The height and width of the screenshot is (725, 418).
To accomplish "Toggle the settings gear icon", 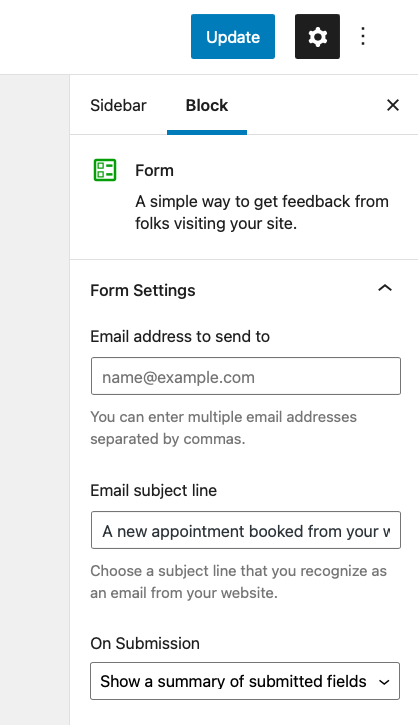I will tap(317, 37).
